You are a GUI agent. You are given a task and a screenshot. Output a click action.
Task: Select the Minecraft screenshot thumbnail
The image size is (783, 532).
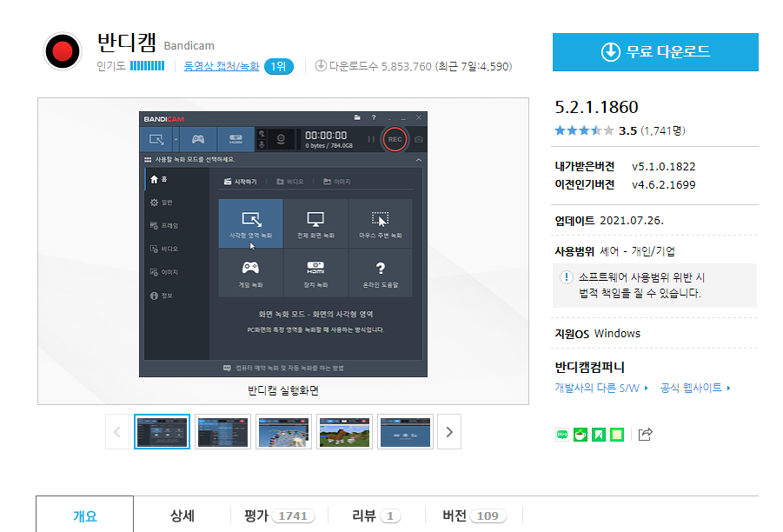(x=344, y=431)
